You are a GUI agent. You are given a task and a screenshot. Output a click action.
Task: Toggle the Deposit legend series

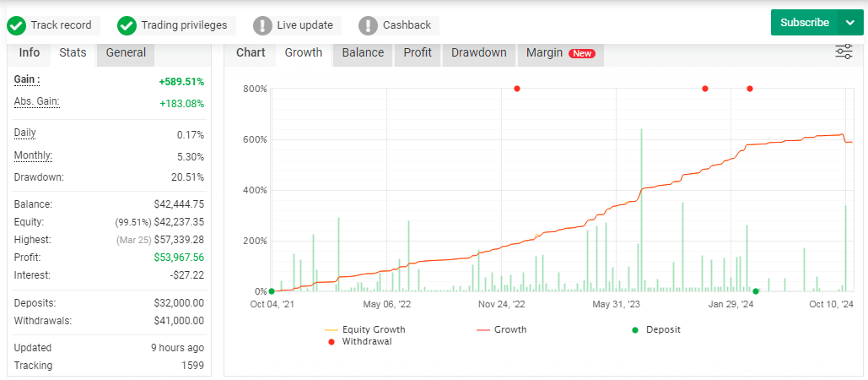(656, 329)
